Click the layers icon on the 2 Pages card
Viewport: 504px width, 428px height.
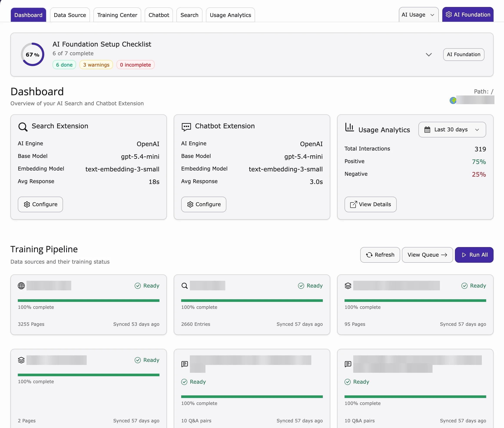coord(21,360)
